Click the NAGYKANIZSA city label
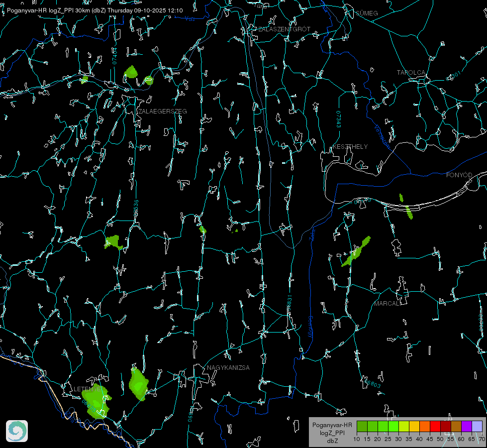Viewport: 487px width, 448px height. (228, 368)
